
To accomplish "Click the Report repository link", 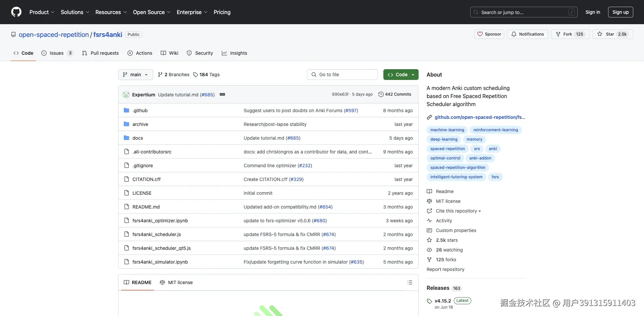I will (445, 269).
